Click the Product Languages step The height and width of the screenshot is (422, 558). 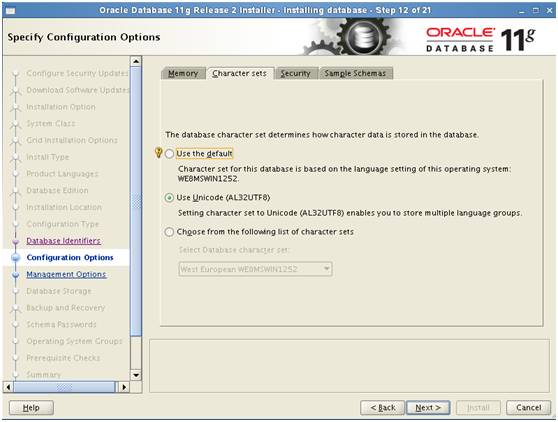[x=62, y=174]
